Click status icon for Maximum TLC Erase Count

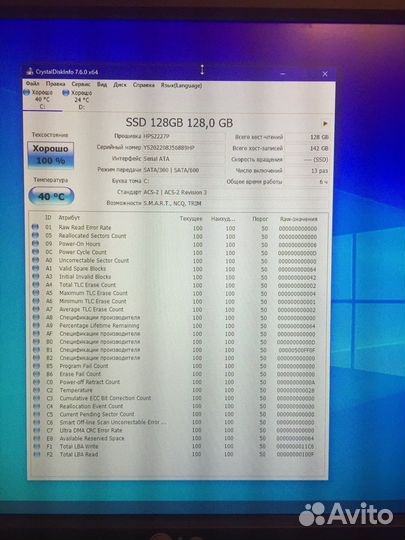coord(35,292)
